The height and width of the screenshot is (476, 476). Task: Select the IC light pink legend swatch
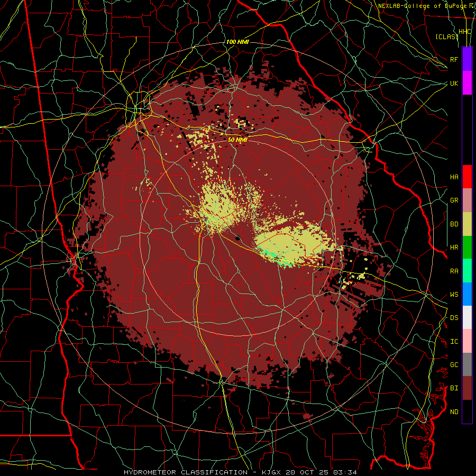coord(467,341)
